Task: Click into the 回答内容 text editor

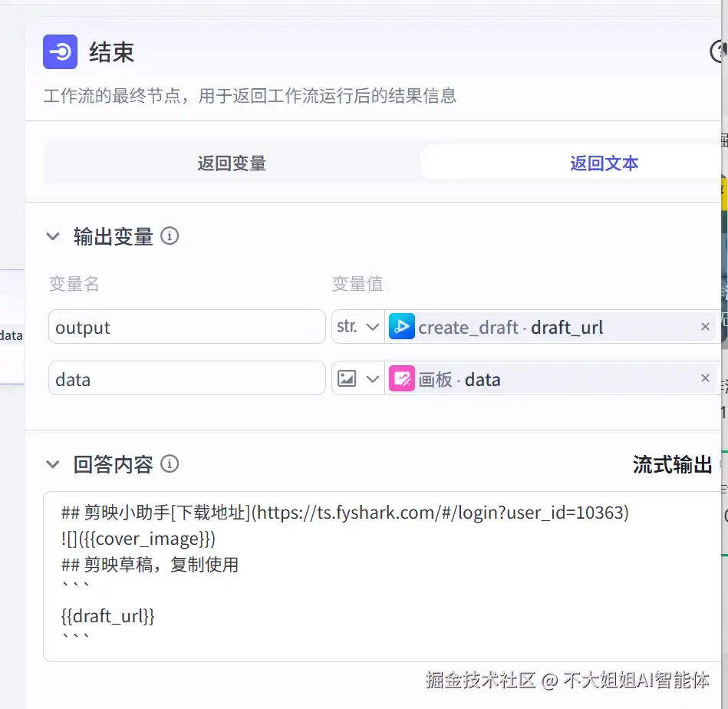Action: click(x=383, y=577)
